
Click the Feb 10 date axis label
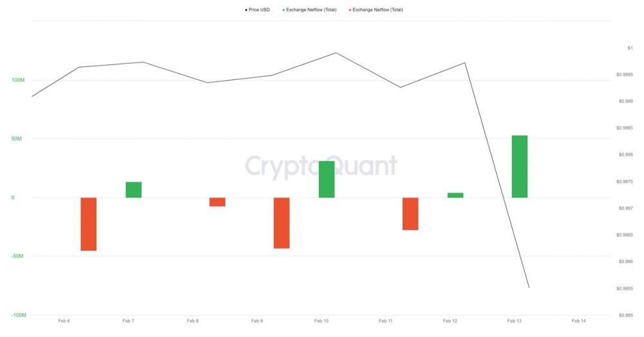321,321
